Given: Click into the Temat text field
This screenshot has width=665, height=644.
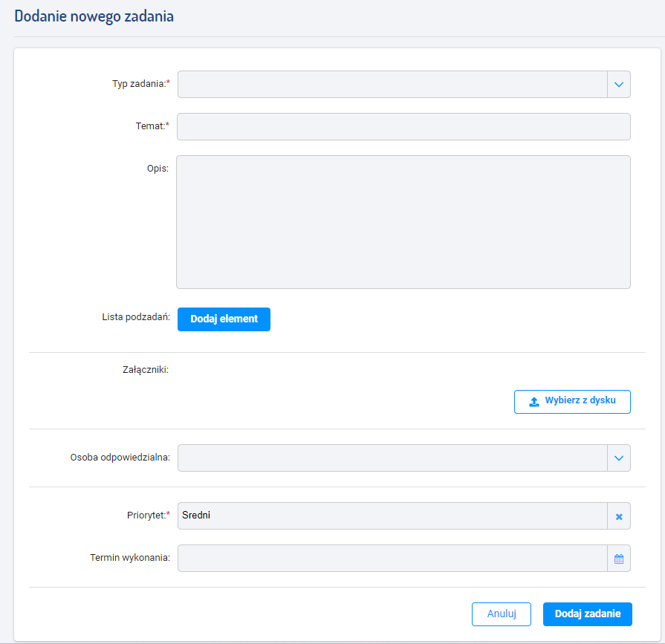Looking at the screenshot, I should click(x=403, y=126).
